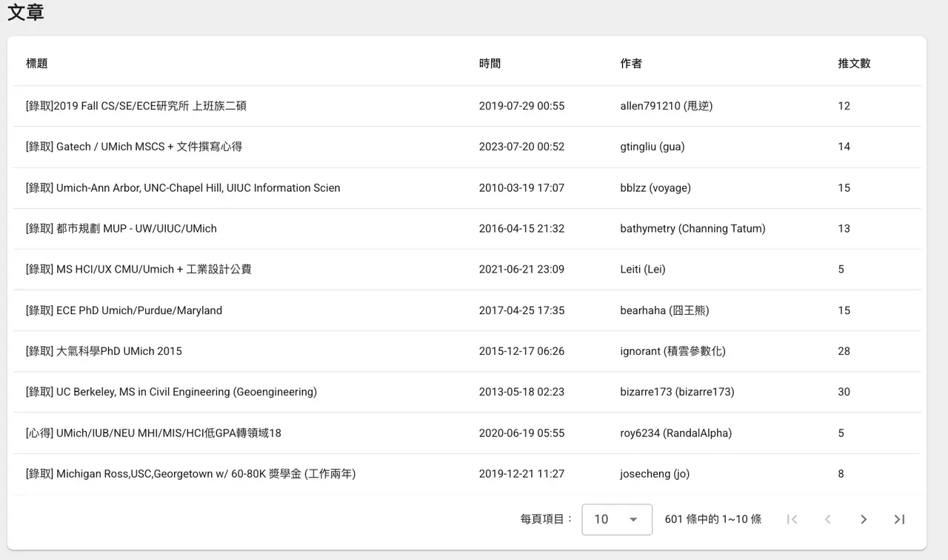This screenshot has height=560, width=948.
Task: Click the timestamp 2017-04-25 17:35
Action: pos(521,310)
